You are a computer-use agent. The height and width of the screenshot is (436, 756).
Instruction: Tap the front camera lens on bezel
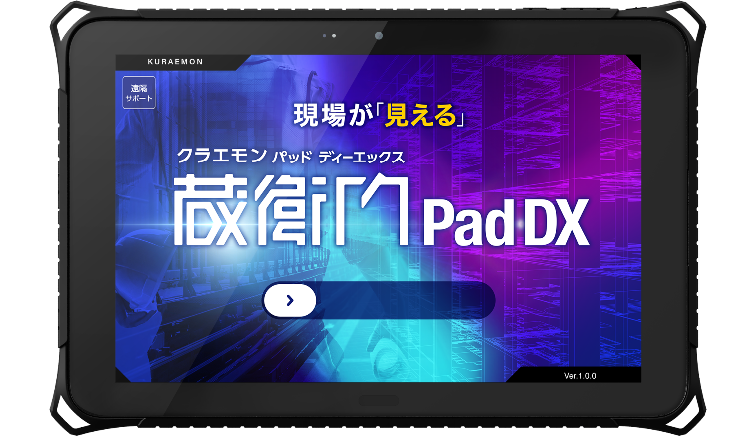378,35
